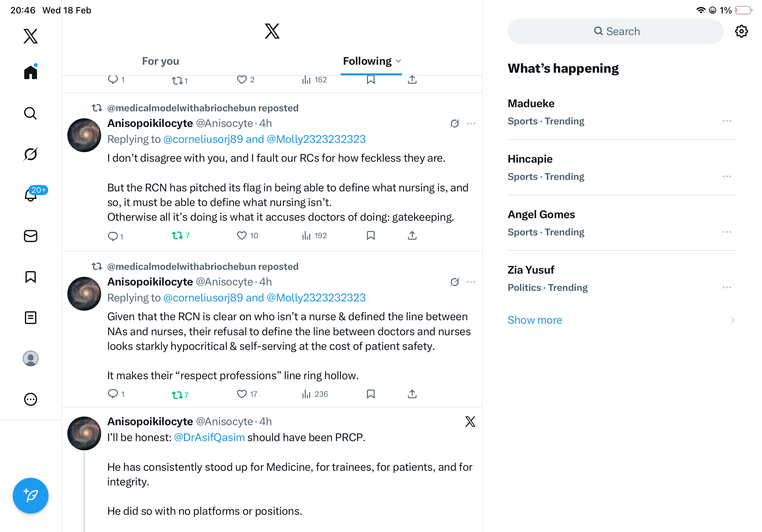762x532 pixels.
Task: Open Notifications bell with 20+ badge
Action: 31,195
